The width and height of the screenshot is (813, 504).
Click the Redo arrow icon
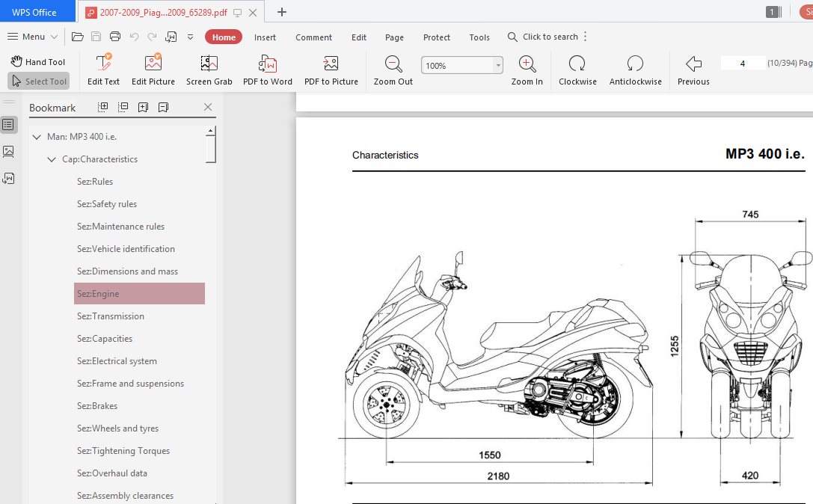[152, 37]
